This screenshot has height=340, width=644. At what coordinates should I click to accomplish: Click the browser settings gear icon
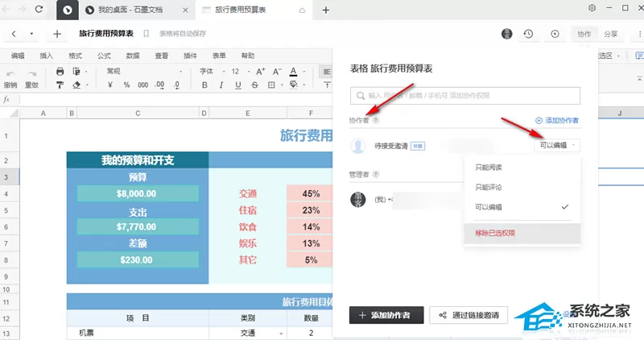[592, 8]
